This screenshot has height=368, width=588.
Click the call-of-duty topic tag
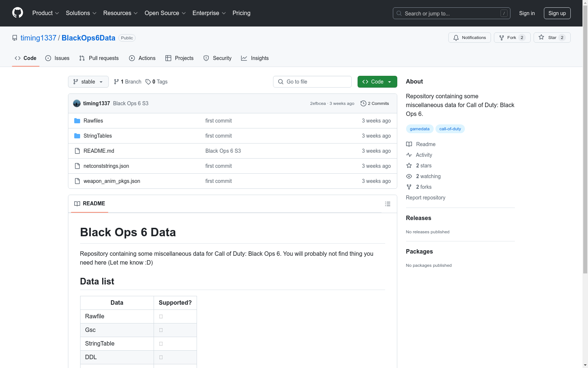point(450,129)
